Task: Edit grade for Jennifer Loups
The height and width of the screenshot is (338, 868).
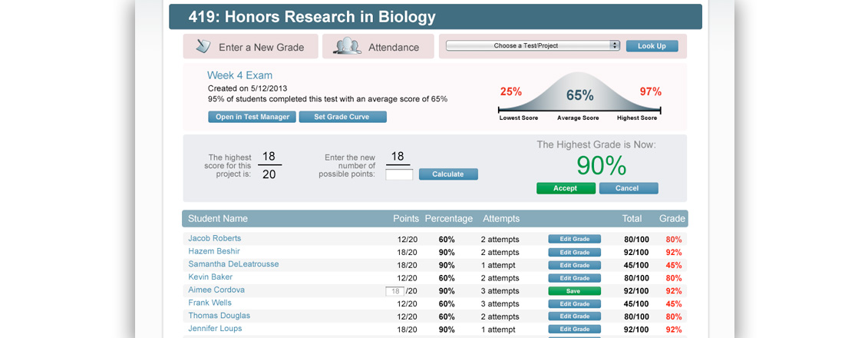Action: pyautogui.click(x=574, y=330)
